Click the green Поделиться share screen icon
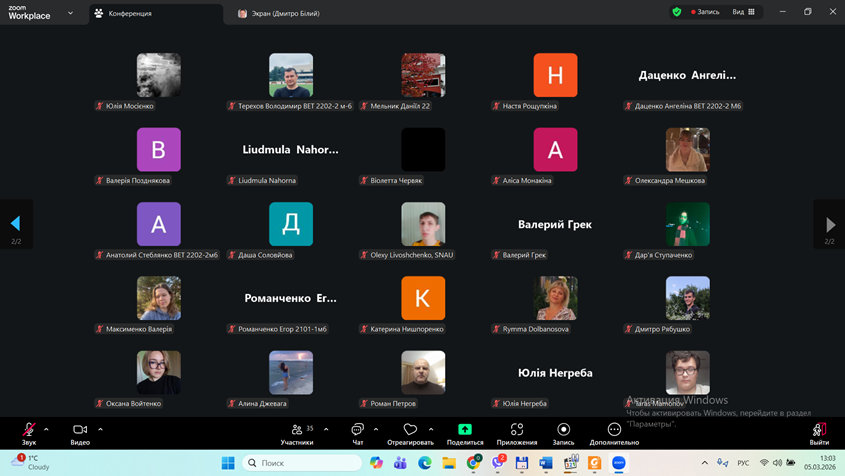The height and width of the screenshot is (476, 845). [465, 430]
